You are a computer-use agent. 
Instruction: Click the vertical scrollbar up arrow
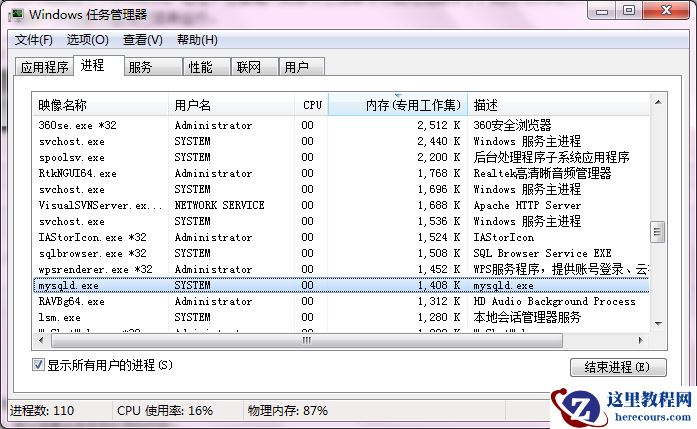tap(658, 102)
